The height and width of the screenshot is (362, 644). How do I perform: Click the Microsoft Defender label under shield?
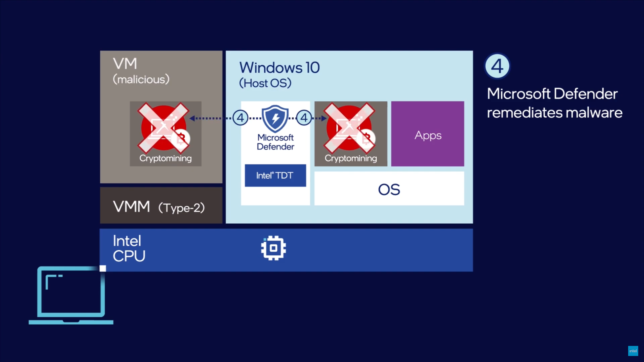click(275, 142)
